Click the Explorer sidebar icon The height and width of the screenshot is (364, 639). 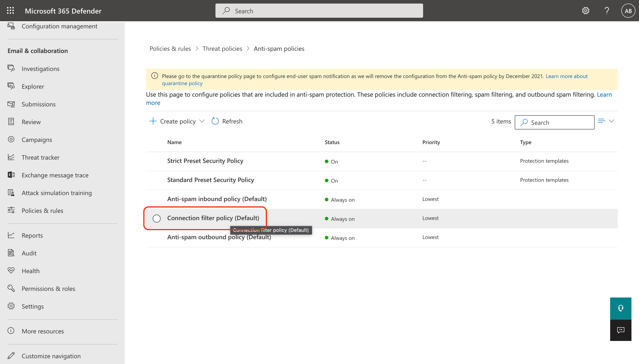coord(11,86)
